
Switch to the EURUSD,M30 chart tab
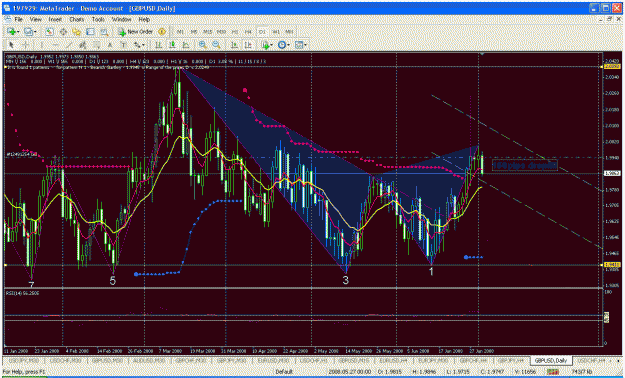(x=273, y=360)
